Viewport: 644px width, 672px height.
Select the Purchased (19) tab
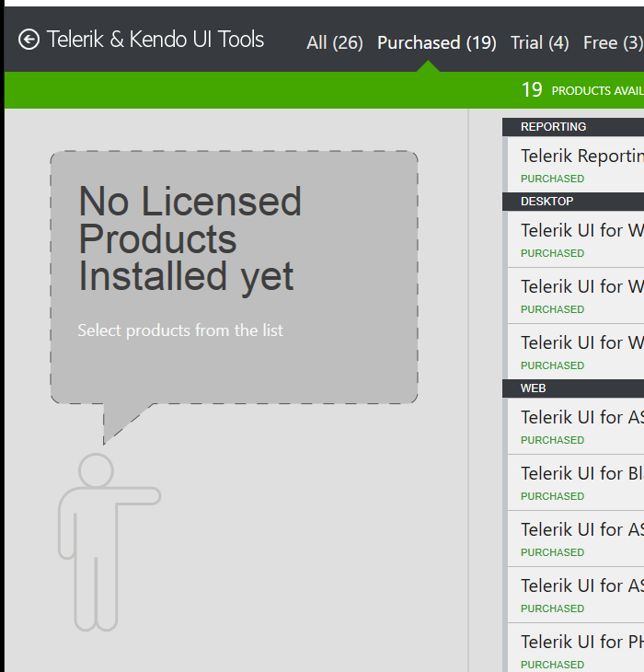436,43
